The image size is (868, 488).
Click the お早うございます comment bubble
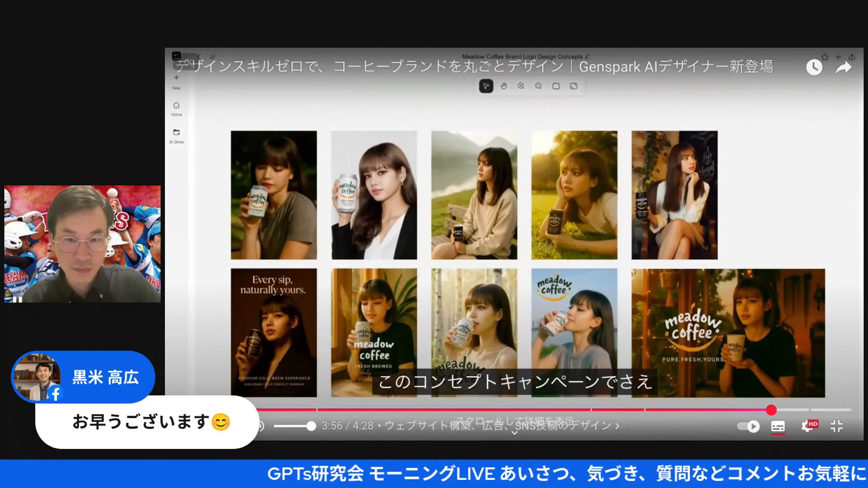coord(147,422)
